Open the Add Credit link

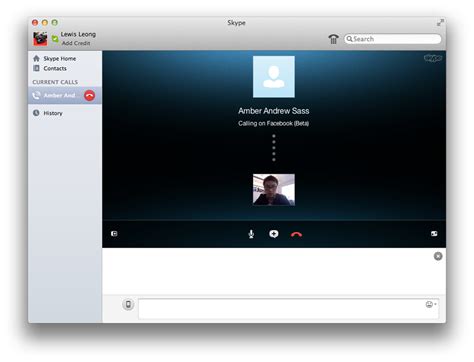pyautogui.click(x=76, y=43)
